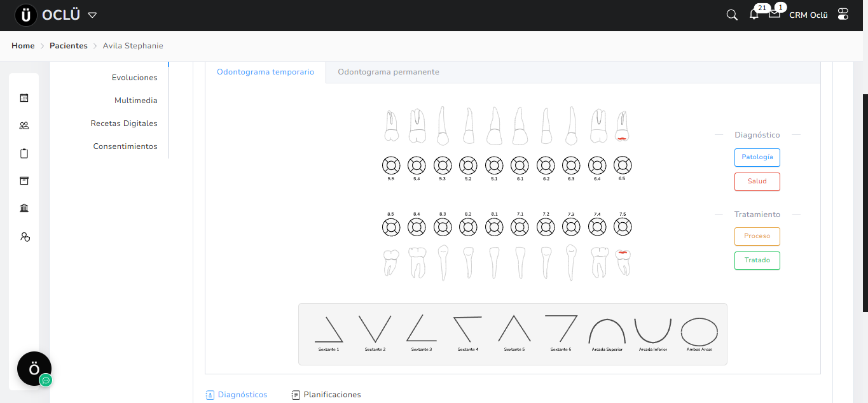Choose Sextante 1 shape
The width and height of the screenshot is (868, 403).
(329, 334)
